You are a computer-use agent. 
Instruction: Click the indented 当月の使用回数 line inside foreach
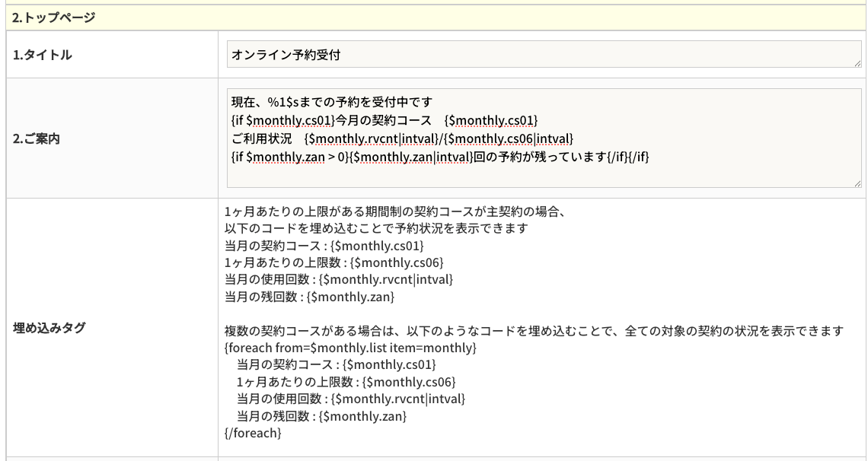(350, 399)
